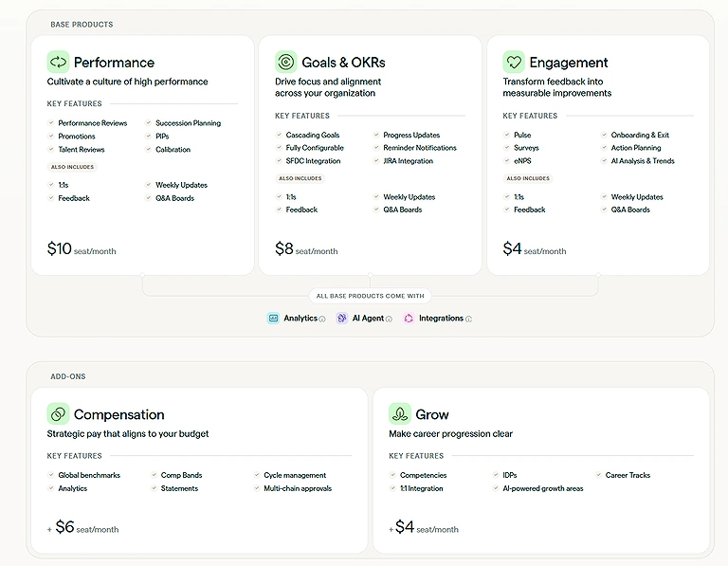728x566 pixels.
Task: Click the checkmark next to Competencies
Action: click(392, 475)
